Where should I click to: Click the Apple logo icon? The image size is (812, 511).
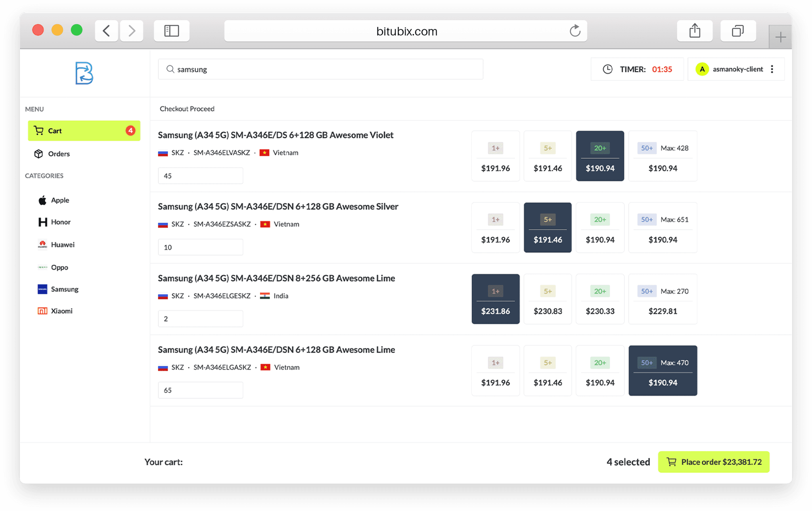tap(42, 200)
